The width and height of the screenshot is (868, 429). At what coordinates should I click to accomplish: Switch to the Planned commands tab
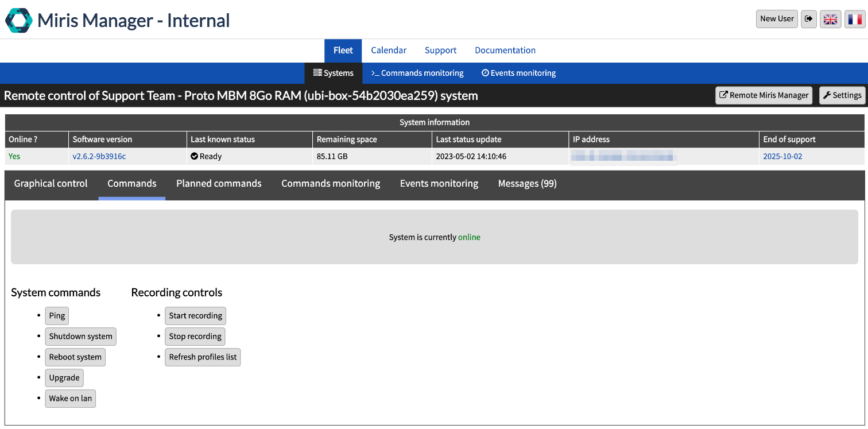219,184
